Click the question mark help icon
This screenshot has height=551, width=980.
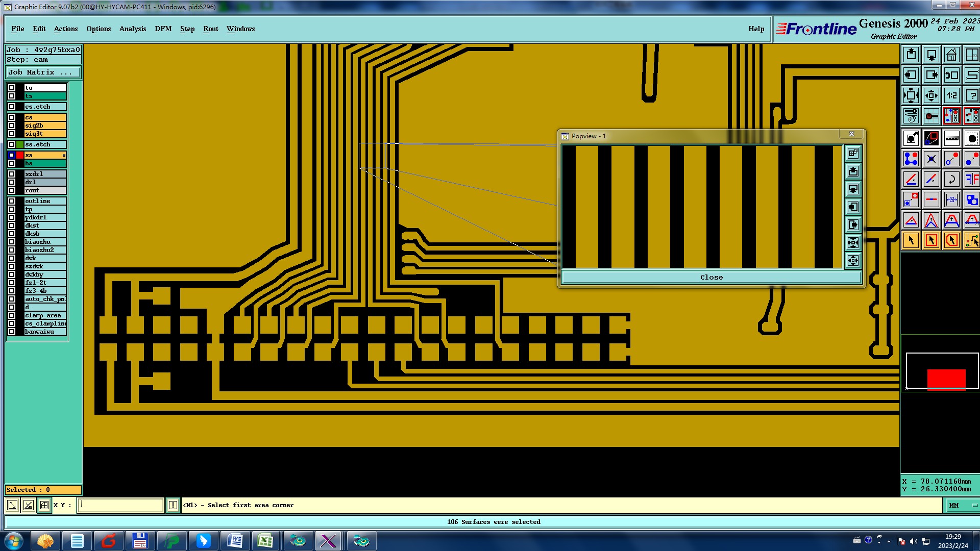971,95
